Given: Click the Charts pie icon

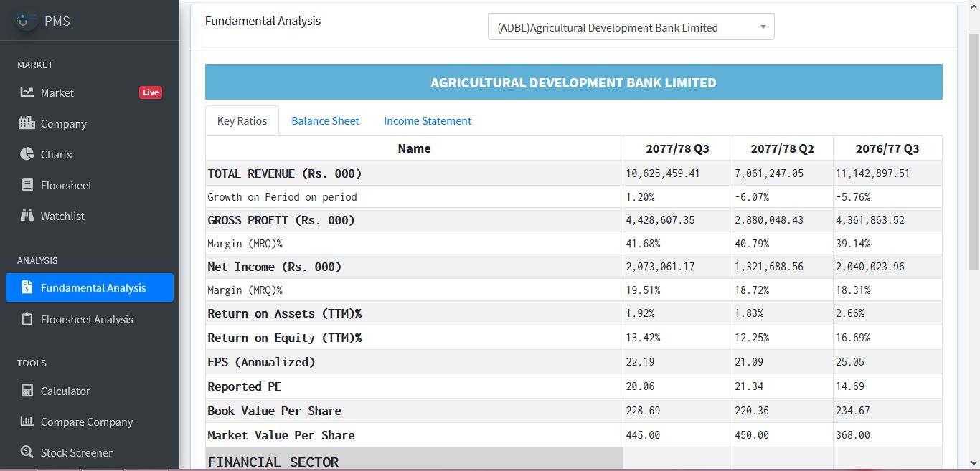Looking at the screenshot, I should [27, 154].
